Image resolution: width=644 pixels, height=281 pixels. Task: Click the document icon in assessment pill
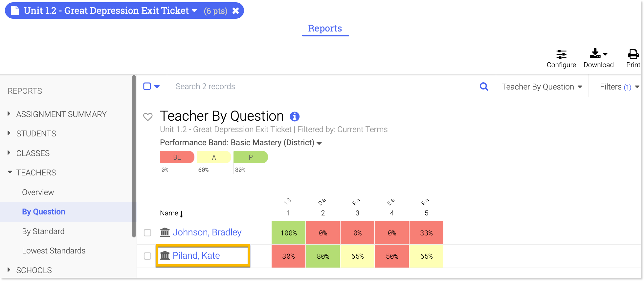click(15, 10)
